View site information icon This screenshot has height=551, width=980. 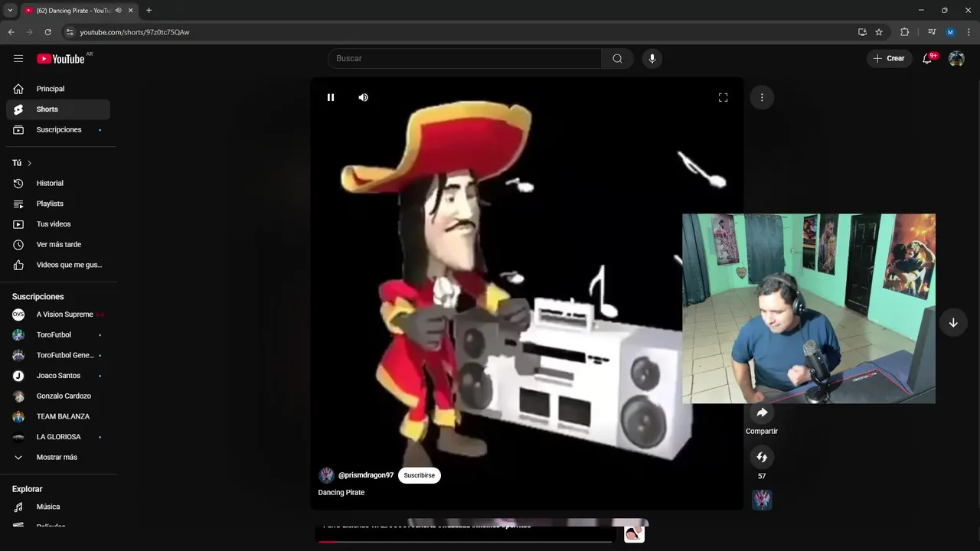click(x=69, y=32)
